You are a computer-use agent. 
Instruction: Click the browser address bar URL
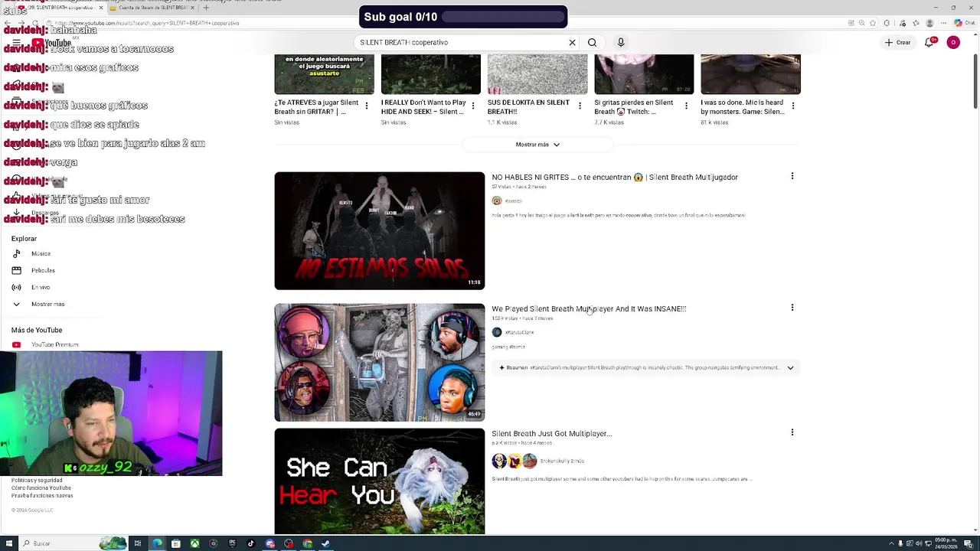click(x=147, y=23)
